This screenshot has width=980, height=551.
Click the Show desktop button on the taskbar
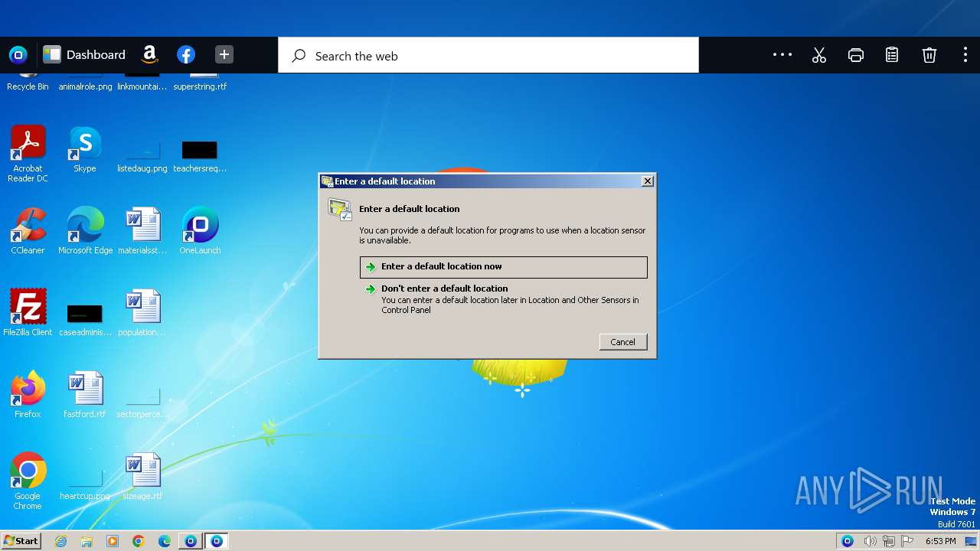972,541
